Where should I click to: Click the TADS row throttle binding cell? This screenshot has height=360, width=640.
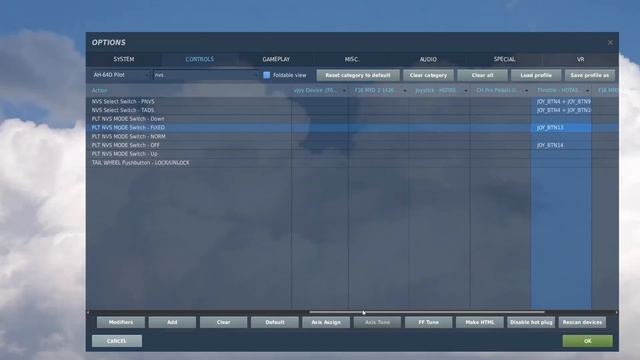click(x=561, y=110)
